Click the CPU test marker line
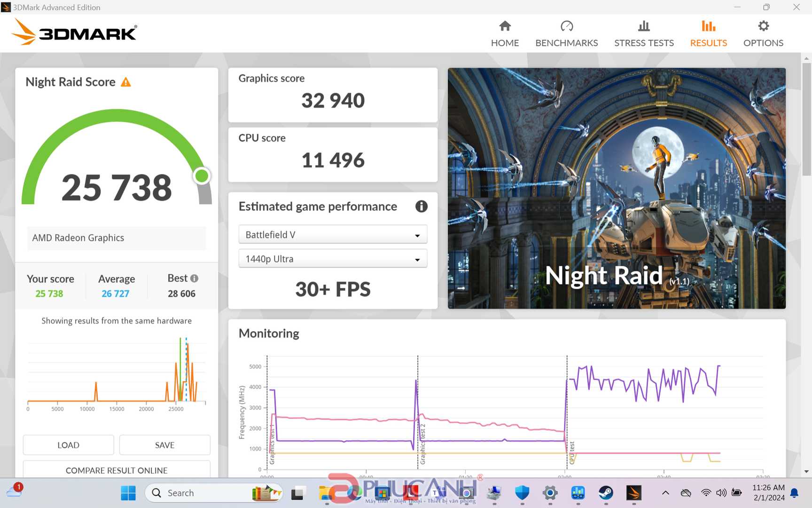812x508 pixels. click(567, 412)
